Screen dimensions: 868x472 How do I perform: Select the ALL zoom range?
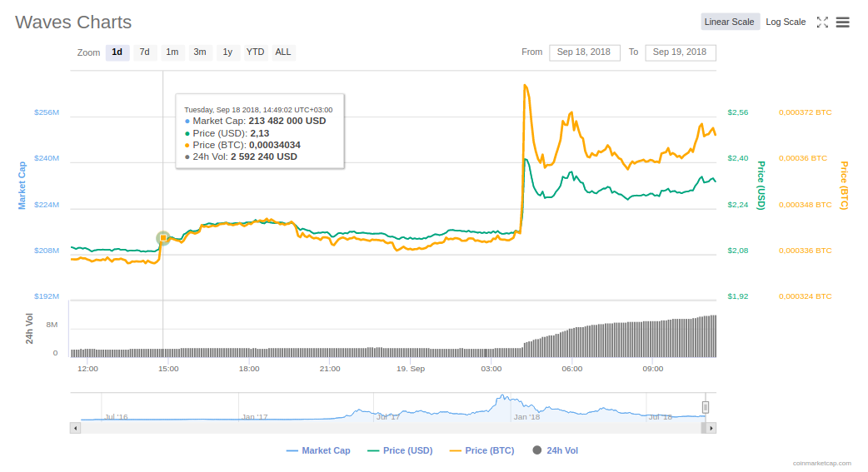(283, 52)
